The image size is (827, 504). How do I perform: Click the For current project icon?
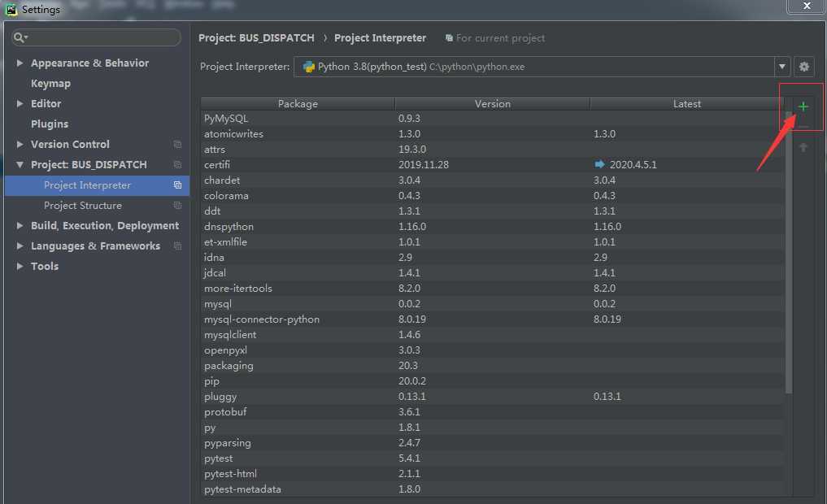[x=449, y=38]
